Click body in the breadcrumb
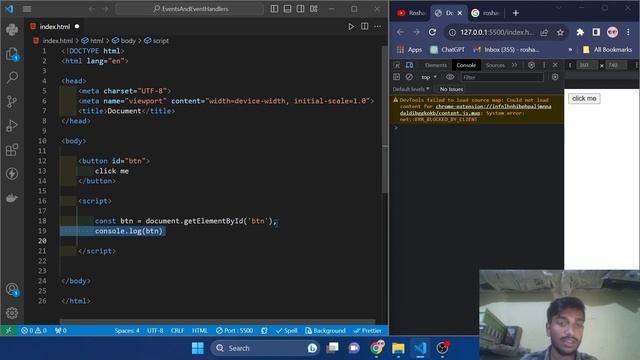 [x=128, y=41]
